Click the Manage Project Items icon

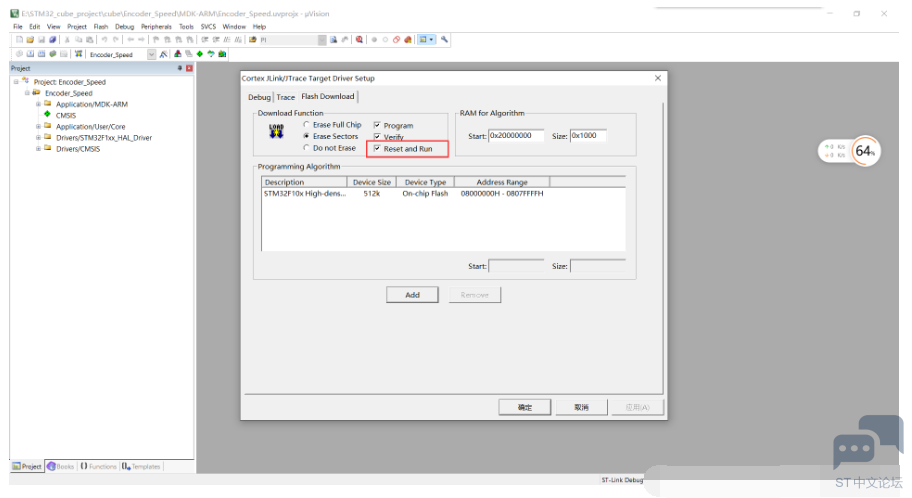click(177, 54)
